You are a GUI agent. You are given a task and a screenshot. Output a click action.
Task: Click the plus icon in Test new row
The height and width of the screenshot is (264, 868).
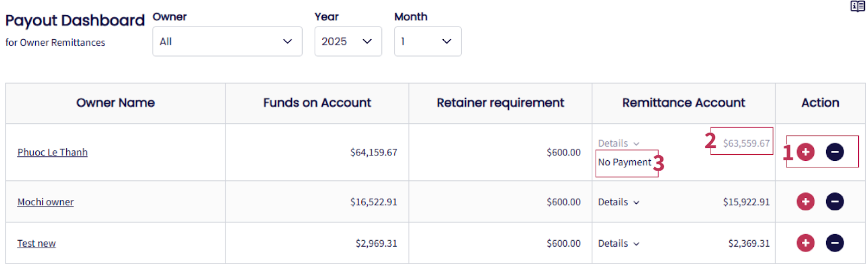[806, 243]
